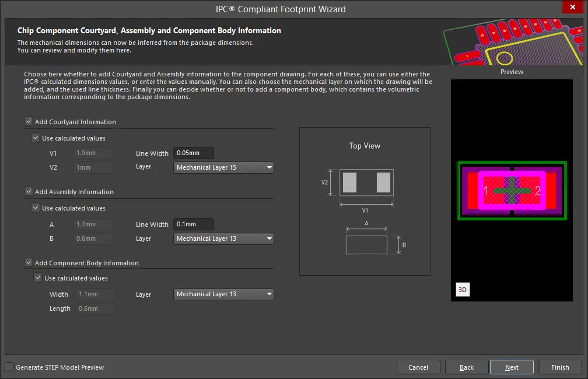Image resolution: width=588 pixels, height=379 pixels.
Task: Close the IPC Compliant Footprint Wizard window
Action: [x=573, y=7]
